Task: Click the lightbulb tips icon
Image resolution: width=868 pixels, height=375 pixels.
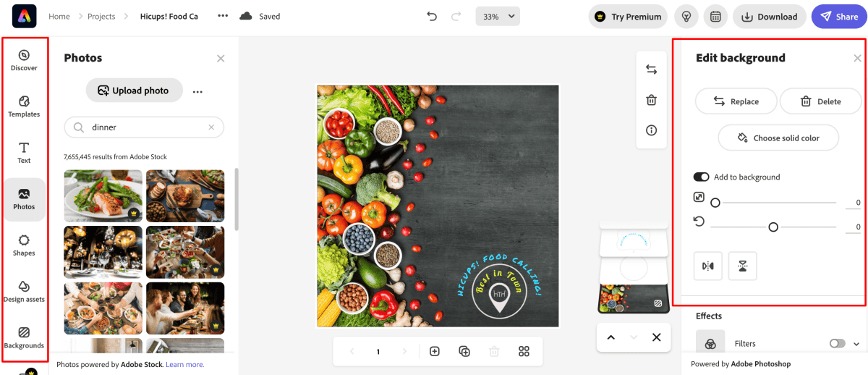Action: (x=686, y=17)
